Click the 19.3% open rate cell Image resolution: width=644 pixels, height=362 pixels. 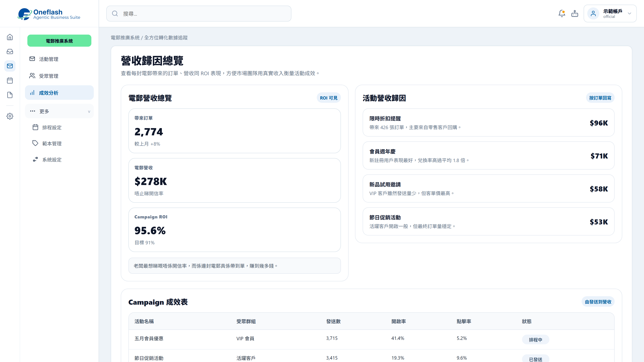click(x=398, y=358)
